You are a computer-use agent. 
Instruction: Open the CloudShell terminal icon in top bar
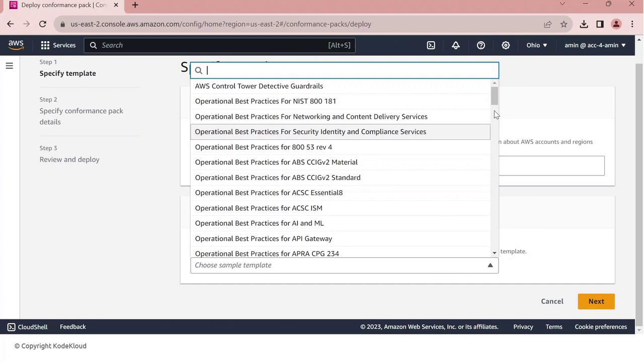point(431,45)
